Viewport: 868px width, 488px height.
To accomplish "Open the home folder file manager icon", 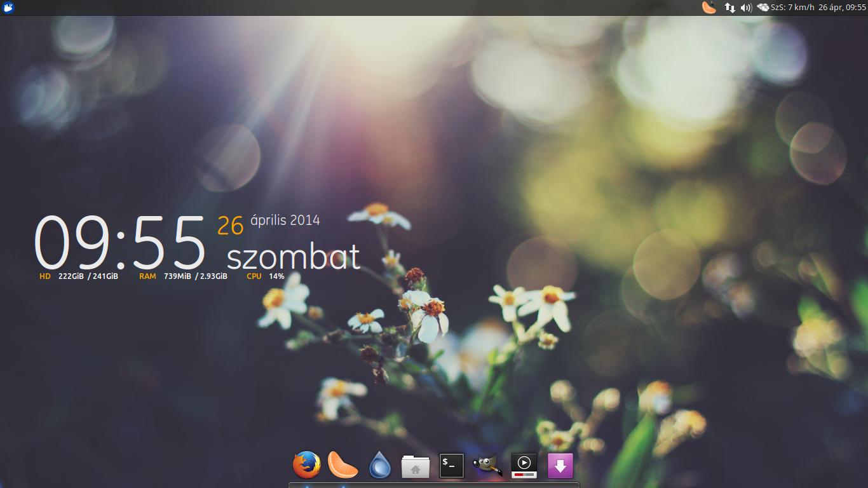I will [x=416, y=466].
